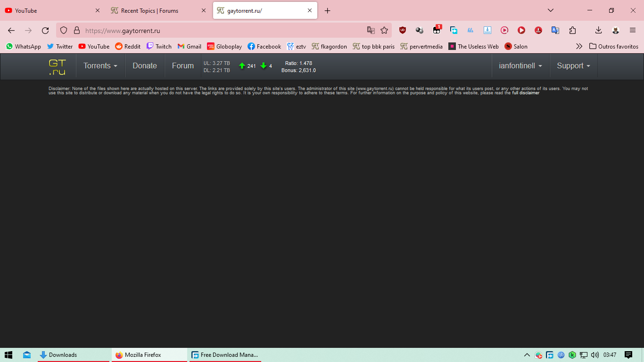Viewport: 644px width, 362px height.
Task: Click the translate page icon in address bar
Action: click(x=371, y=30)
